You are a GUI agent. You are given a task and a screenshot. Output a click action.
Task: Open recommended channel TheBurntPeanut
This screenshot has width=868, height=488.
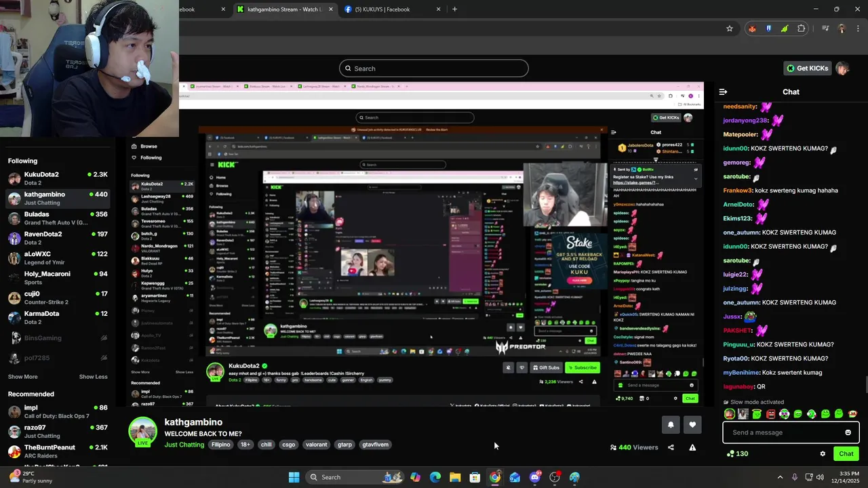pyautogui.click(x=58, y=451)
